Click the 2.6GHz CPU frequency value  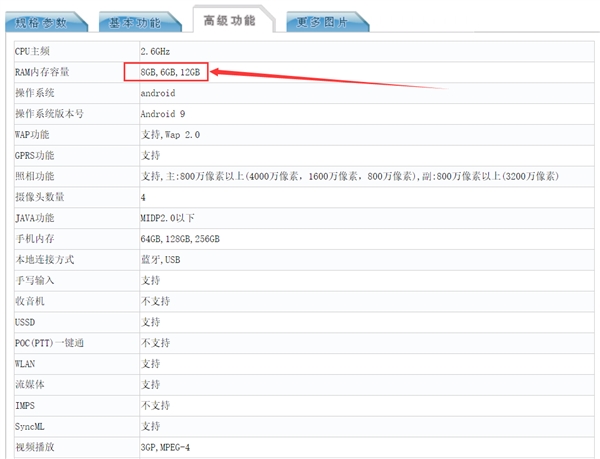pos(158,49)
